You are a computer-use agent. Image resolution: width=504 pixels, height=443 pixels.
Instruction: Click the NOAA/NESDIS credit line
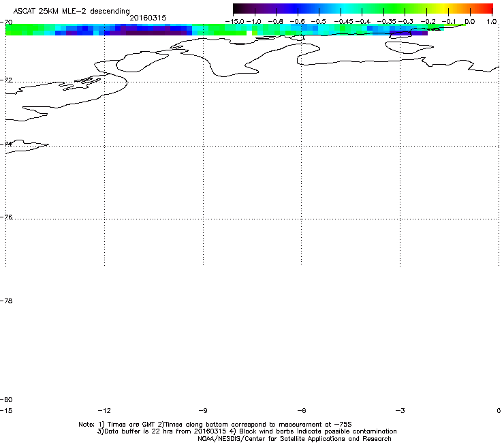click(294, 439)
